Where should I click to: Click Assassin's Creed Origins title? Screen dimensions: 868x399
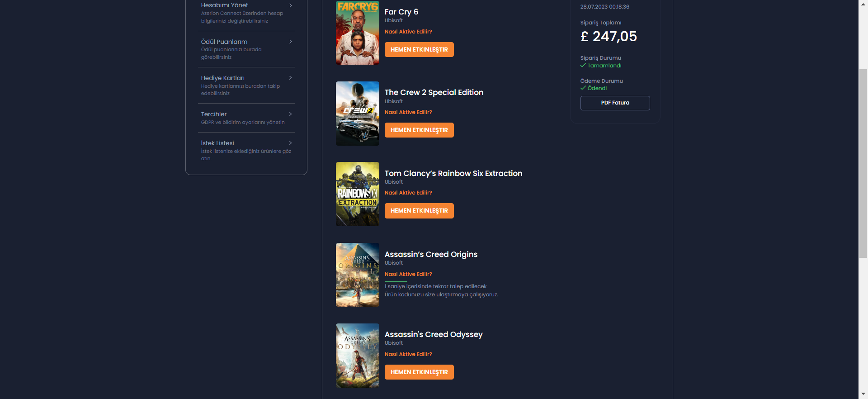click(431, 254)
